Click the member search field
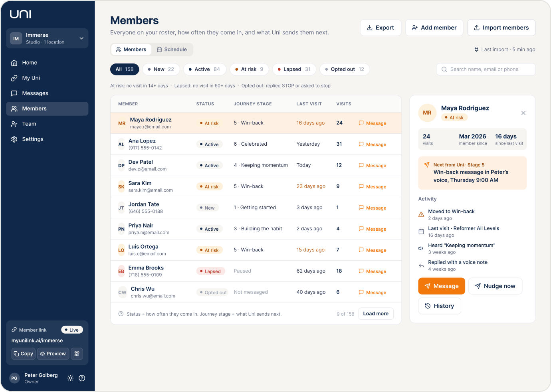Viewport: 551px width, 392px height. pyautogui.click(x=486, y=69)
